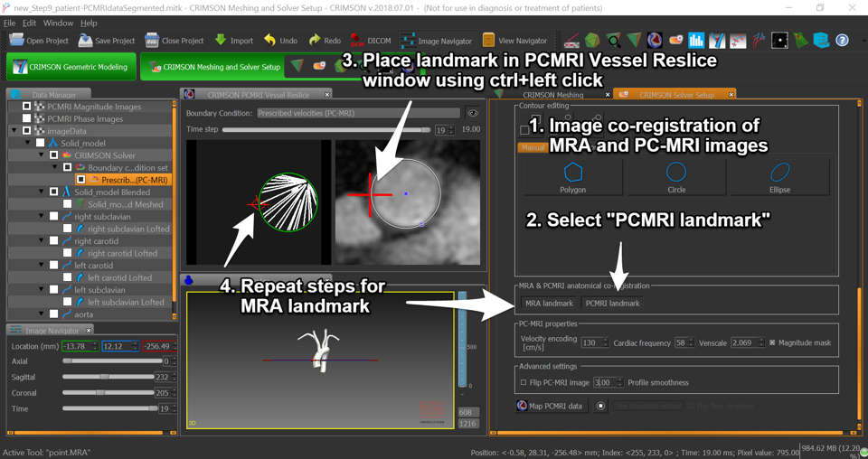Collapse the right carotid tree node
Image resolution: width=868 pixels, height=459 pixels.
(x=42, y=241)
